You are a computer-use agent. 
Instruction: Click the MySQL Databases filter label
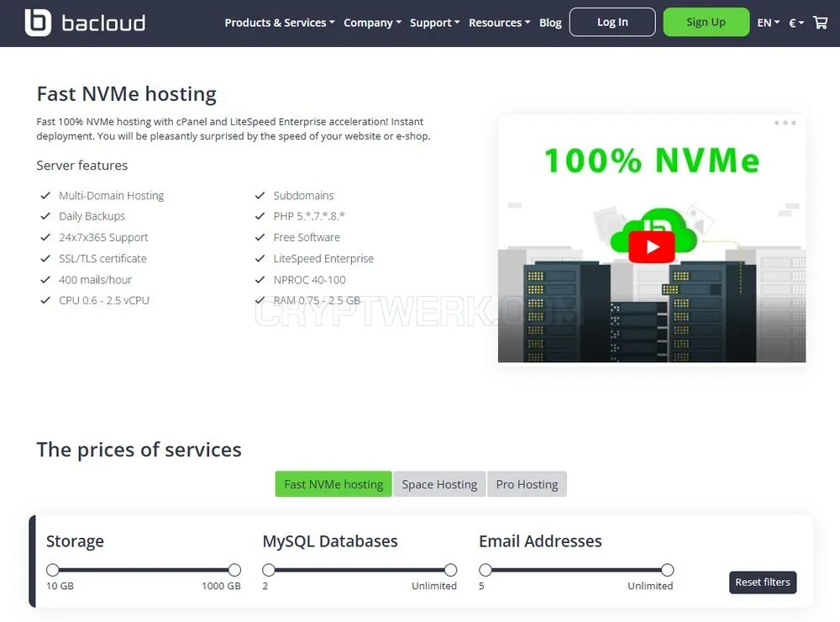tap(330, 541)
